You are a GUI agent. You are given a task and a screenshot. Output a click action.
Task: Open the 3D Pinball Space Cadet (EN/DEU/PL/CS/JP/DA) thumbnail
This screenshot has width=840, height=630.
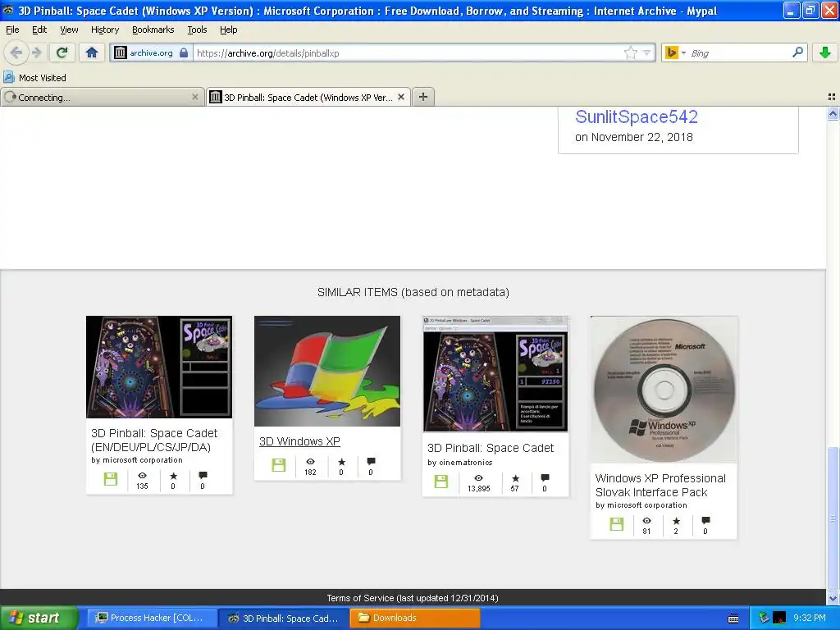pos(159,367)
